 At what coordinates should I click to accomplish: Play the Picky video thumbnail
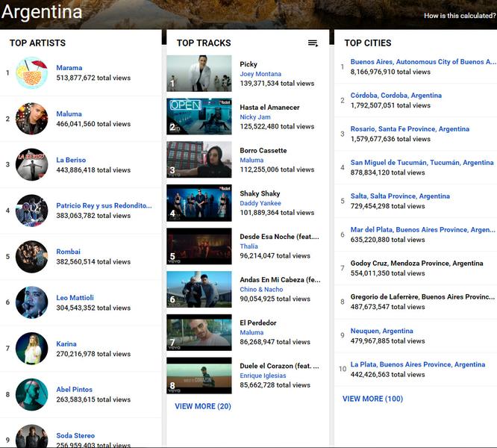[199, 73]
